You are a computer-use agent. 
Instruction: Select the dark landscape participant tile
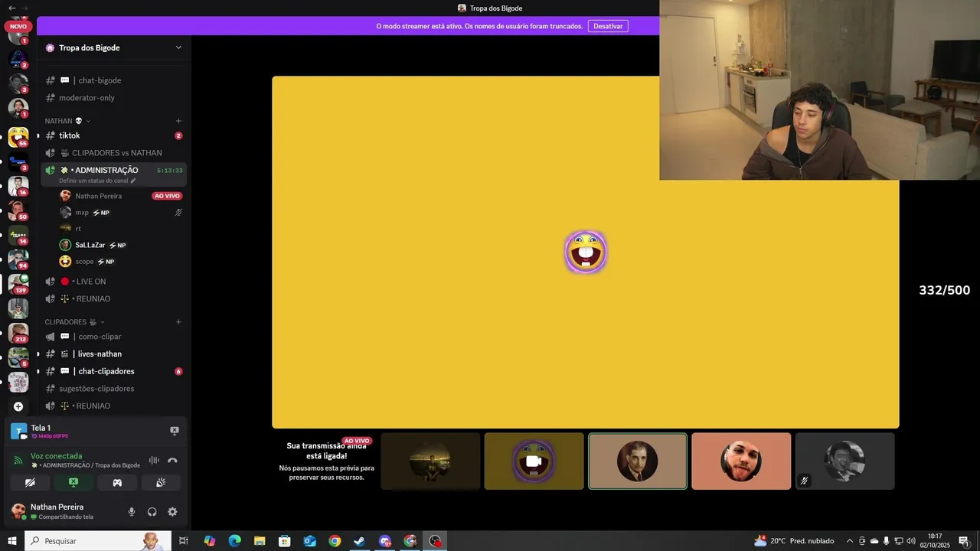coord(430,461)
